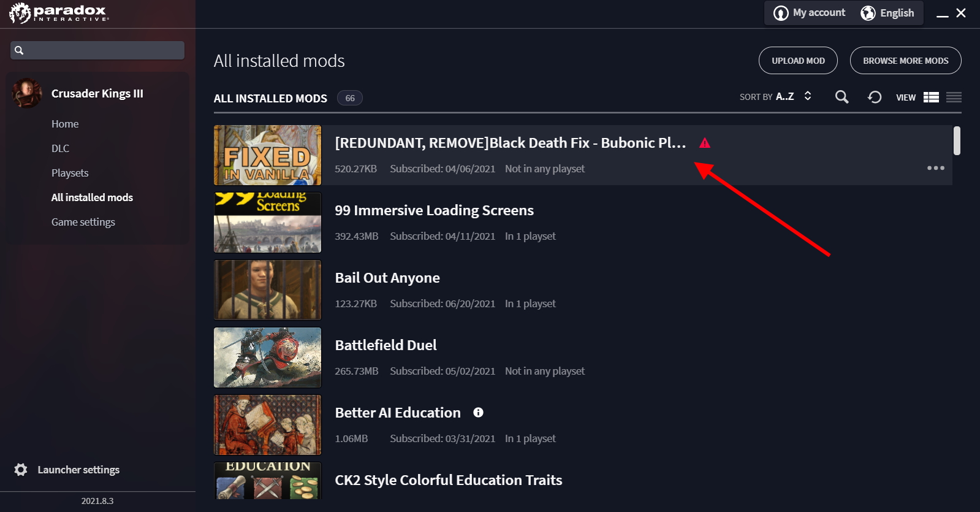
Task: Switch to compact list view
Action: 954,97
